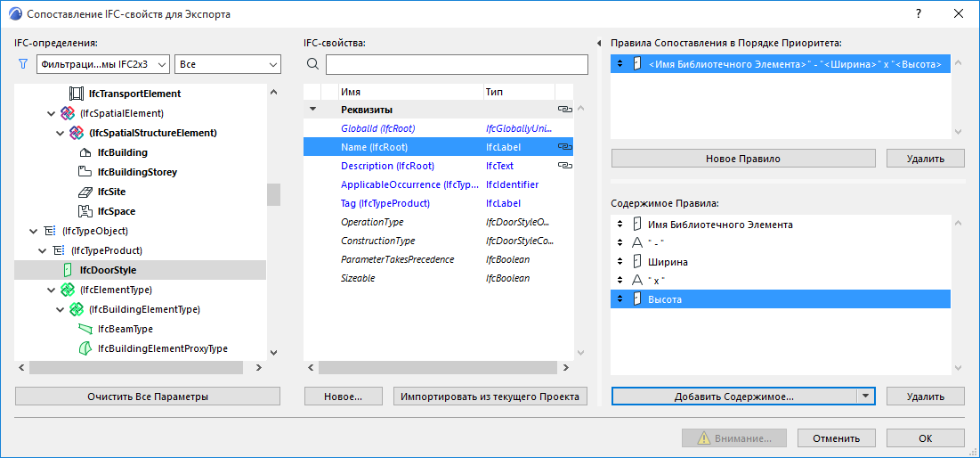Click the IFC properties search field

click(x=456, y=64)
